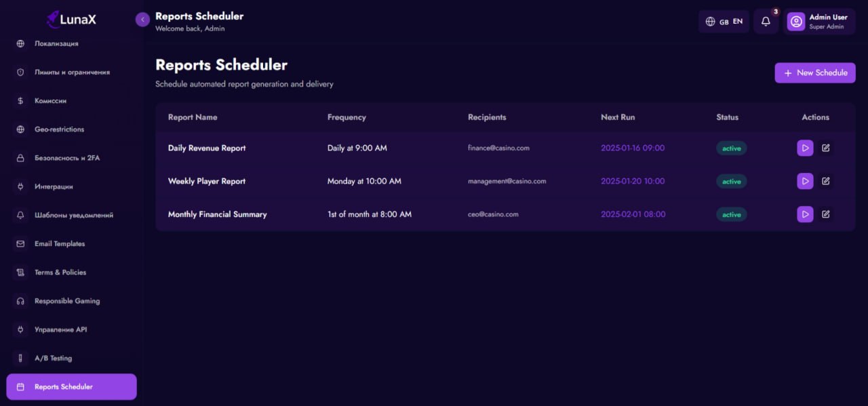Click the plug icon beside Управление API
Image resolution: width=868 pixels, height=406 pixels.
(x=20, y=329)
